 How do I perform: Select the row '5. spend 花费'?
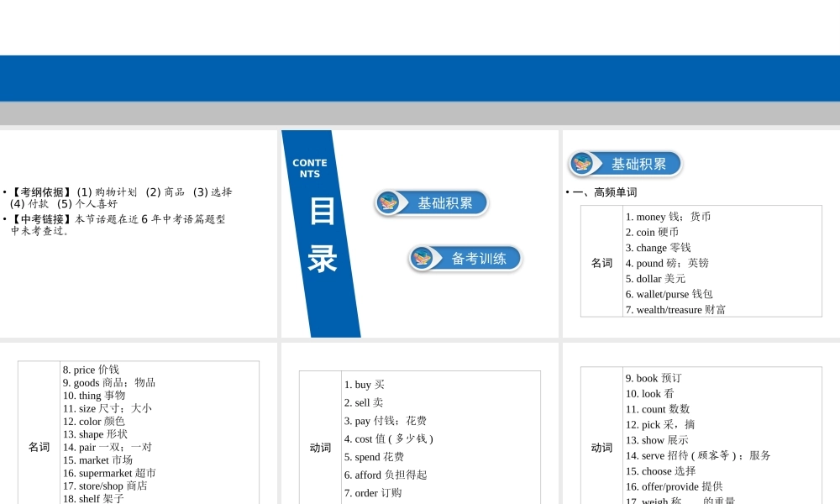tap(374, 457)
